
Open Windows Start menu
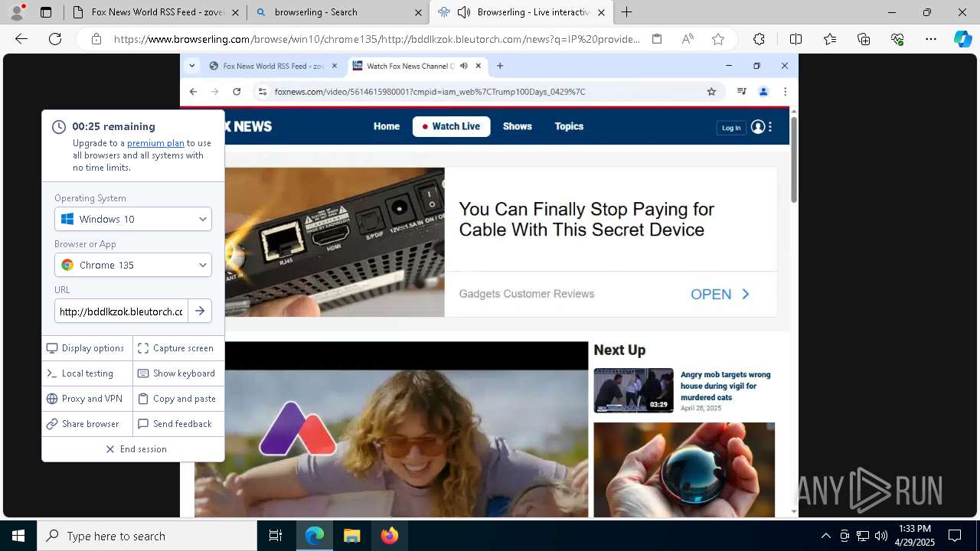pos(18,536)
